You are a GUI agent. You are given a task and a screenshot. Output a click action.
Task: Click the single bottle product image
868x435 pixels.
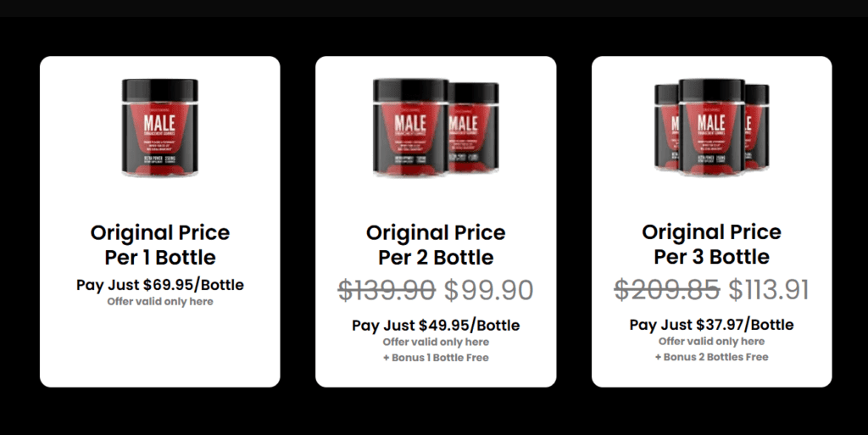coord(160,128)
